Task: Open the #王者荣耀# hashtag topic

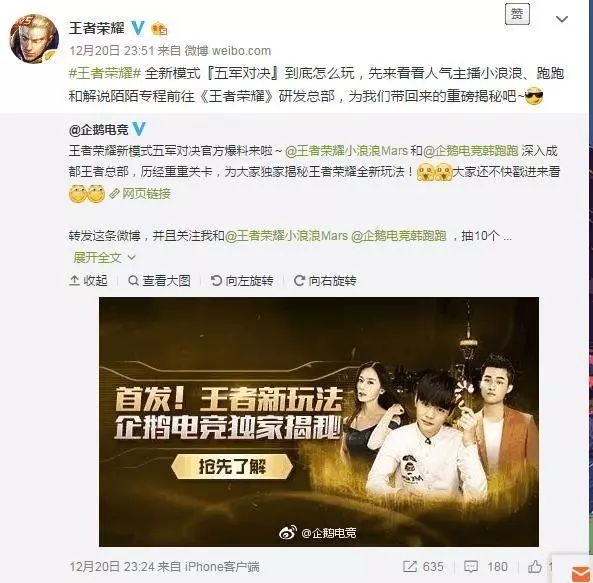Action: click(105, 73)
